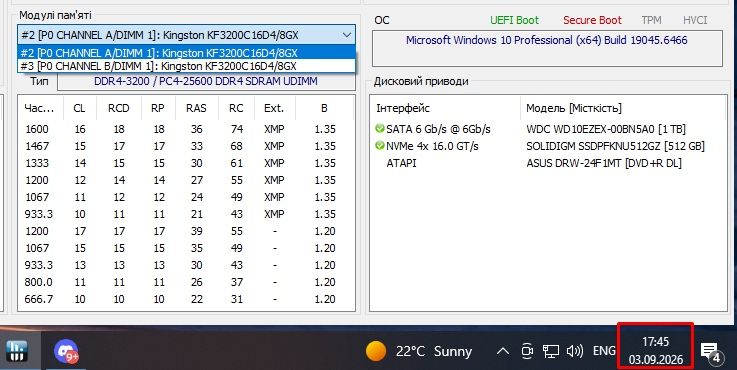Click the Secure Boot indicator
The image size is (737, 370).
(x=592, y=20)
